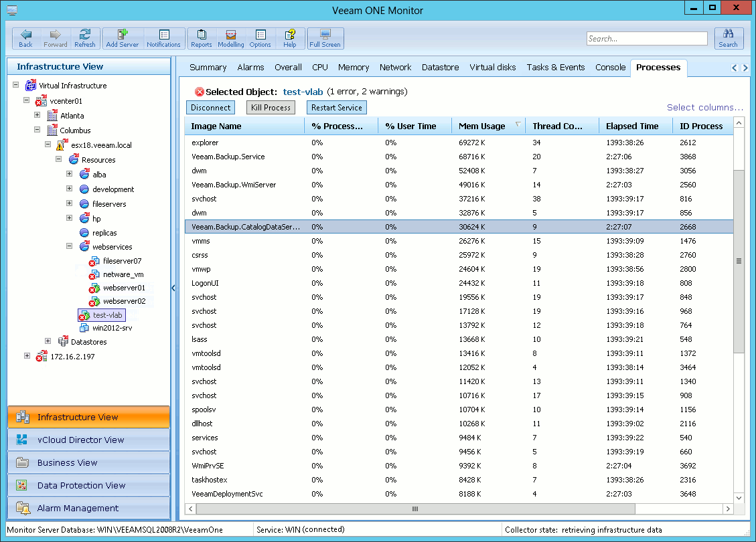756x542 pixels.
Task: Collapse the vcenter01 node
Action: [27, 100]
